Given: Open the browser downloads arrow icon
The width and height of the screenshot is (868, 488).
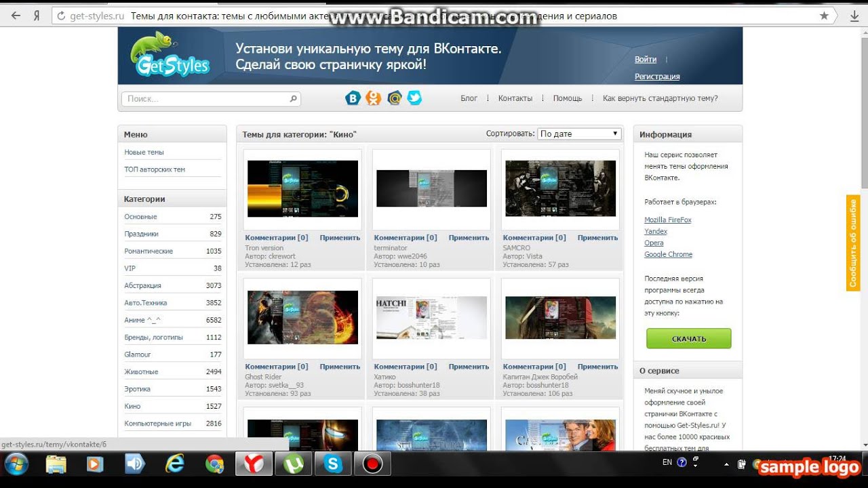Looking at the screenshot, I should click(853, 16).
